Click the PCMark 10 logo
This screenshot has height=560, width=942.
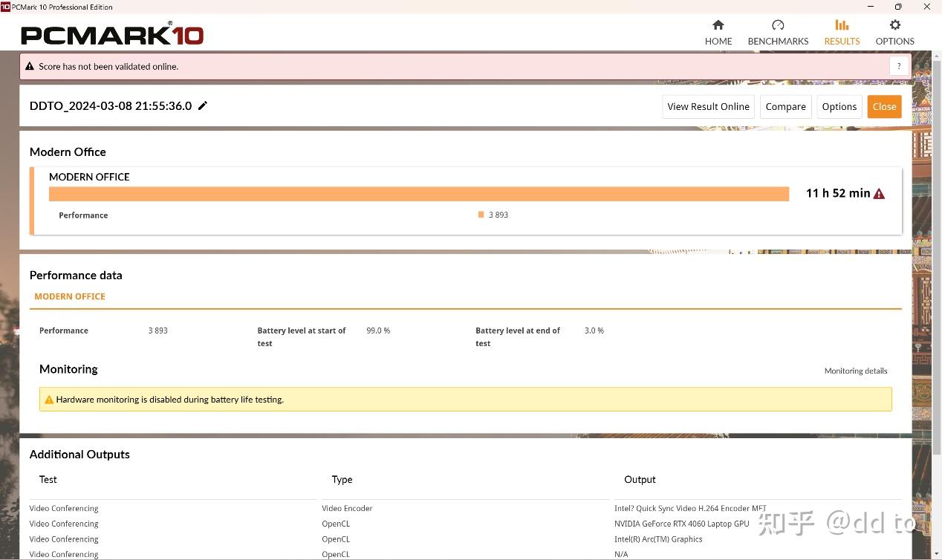[112, 34]
